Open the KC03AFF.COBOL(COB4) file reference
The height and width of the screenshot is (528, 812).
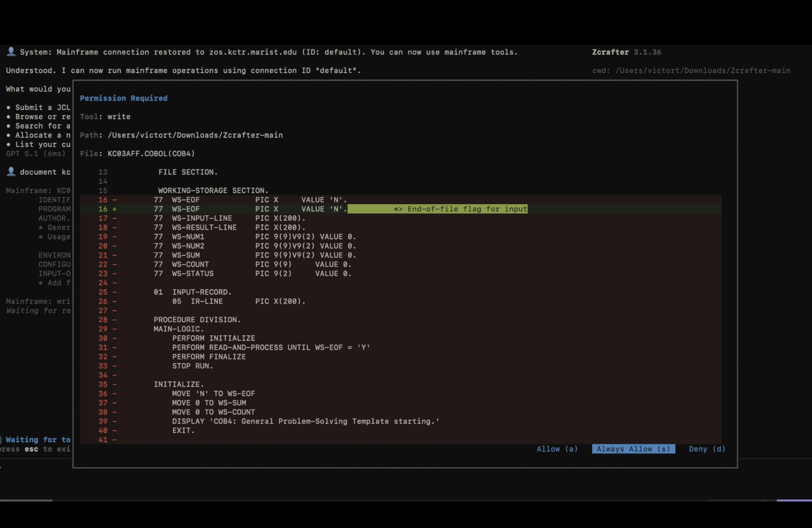(x=151, y=154)
